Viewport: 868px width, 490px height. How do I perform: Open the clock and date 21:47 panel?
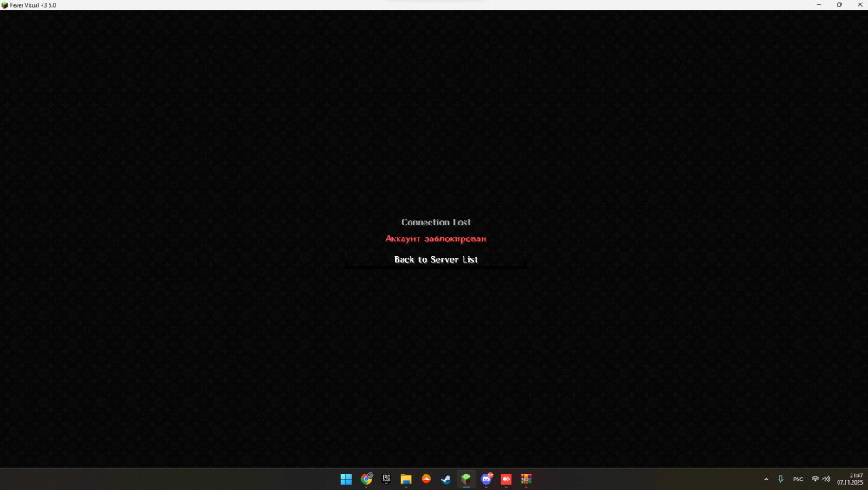(x=850, y=479)
